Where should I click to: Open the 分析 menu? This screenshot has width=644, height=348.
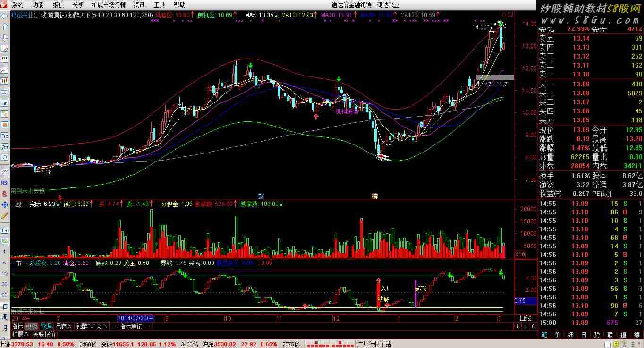(x=79, y=5)
